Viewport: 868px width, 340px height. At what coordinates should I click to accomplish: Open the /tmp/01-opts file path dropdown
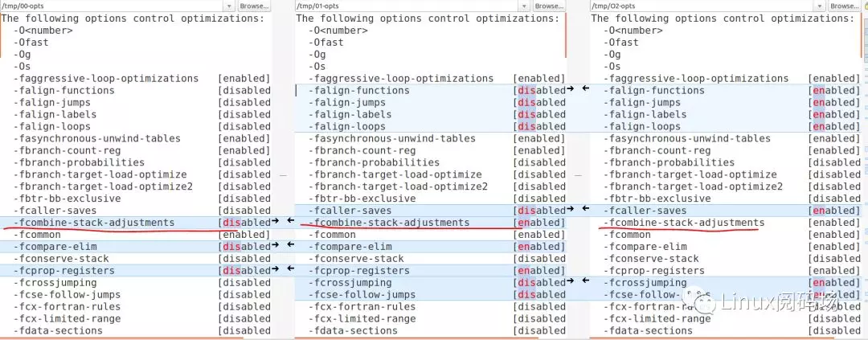(524, 6)
